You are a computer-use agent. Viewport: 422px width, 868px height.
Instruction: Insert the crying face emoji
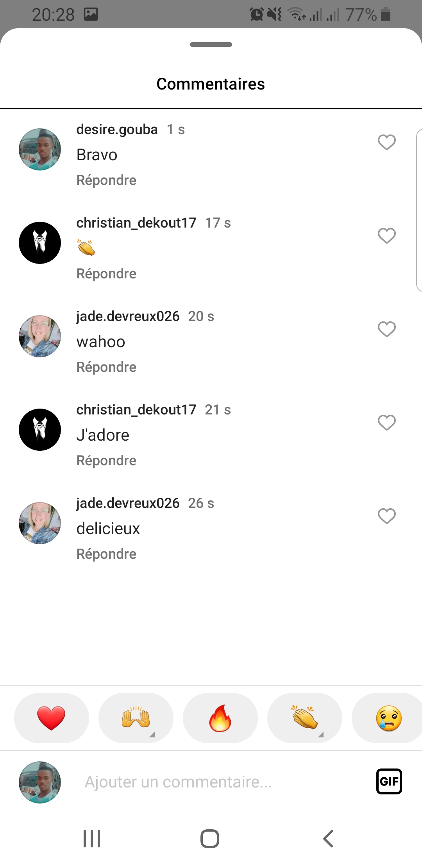[x=388, y=718]
